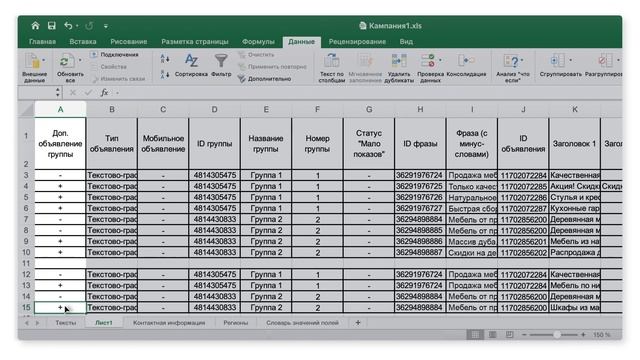The width and height of the screenshot is (640, 360).
Task: Open Контактная информация sheet tab
Action: click(169, 322)
